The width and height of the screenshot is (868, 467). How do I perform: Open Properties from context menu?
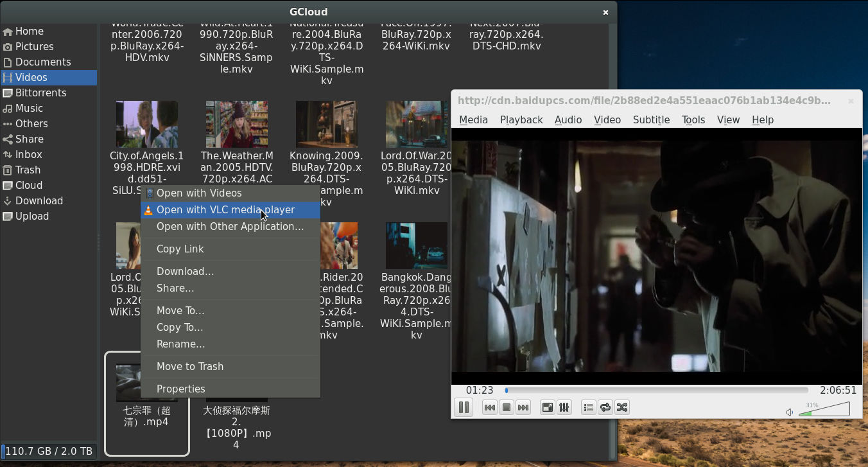(x=230, y=389)
